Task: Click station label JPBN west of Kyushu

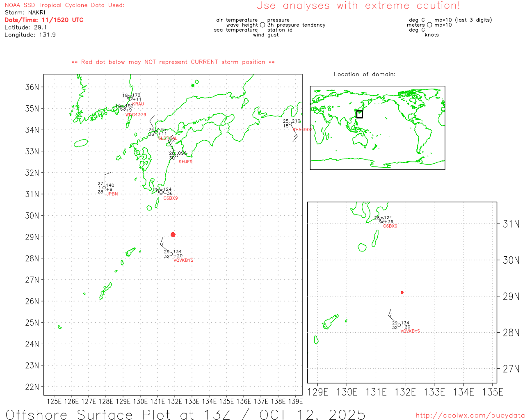Action: [112, 194]
